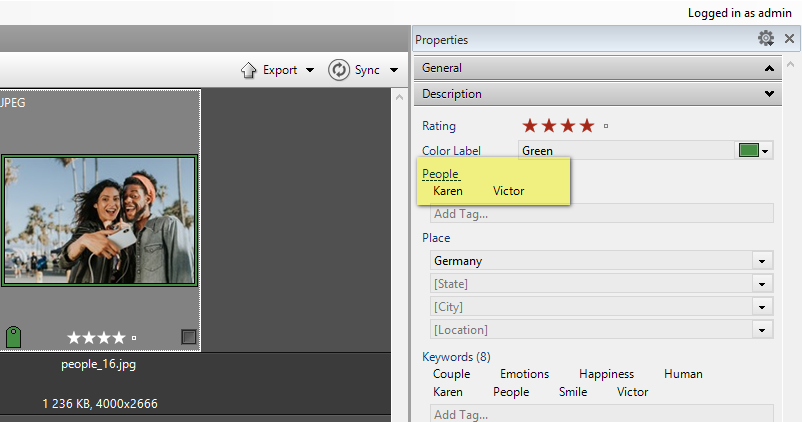Click the fourth red rating star
The height and width of the screenshot is (422, 802).
(587, 126)
